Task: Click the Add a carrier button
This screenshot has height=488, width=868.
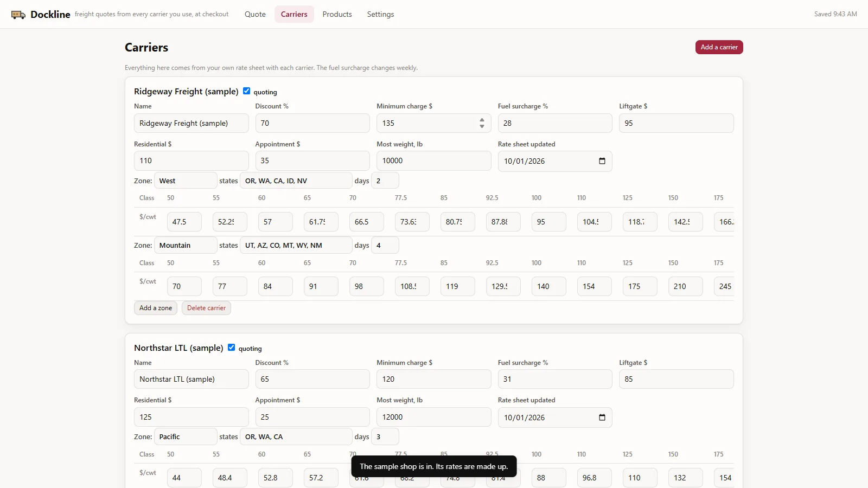Action: [719, 47]
